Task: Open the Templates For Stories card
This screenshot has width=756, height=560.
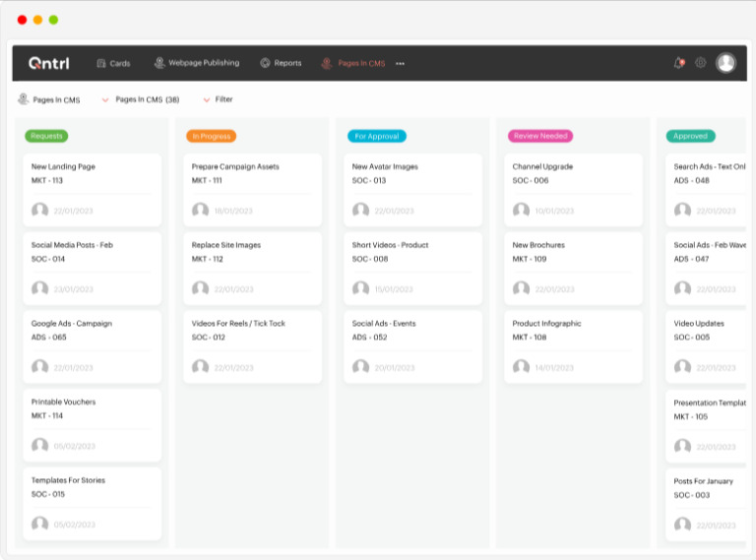Action: [93, 504]
